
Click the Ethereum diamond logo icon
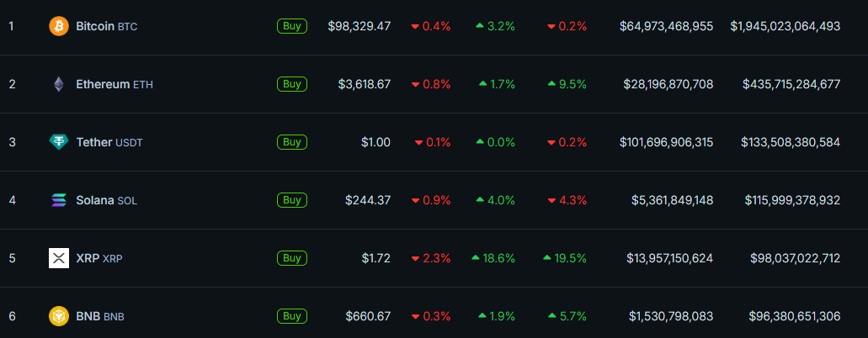pos(59,84)
